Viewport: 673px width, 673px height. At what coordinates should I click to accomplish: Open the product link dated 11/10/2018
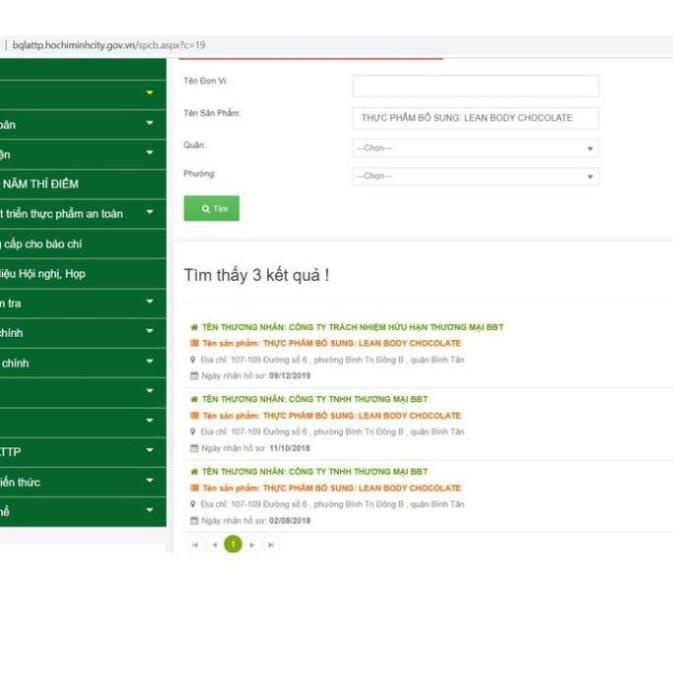click(x=331, y=415)
